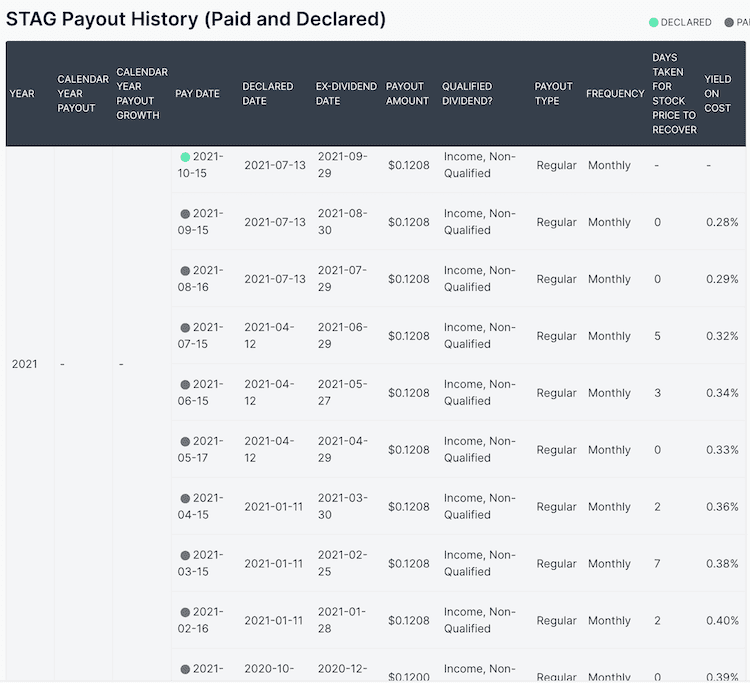Viewport: 750px width, 683px height.
Task: Click pay date 2021-10-15
Action: (x=200, y=165)
